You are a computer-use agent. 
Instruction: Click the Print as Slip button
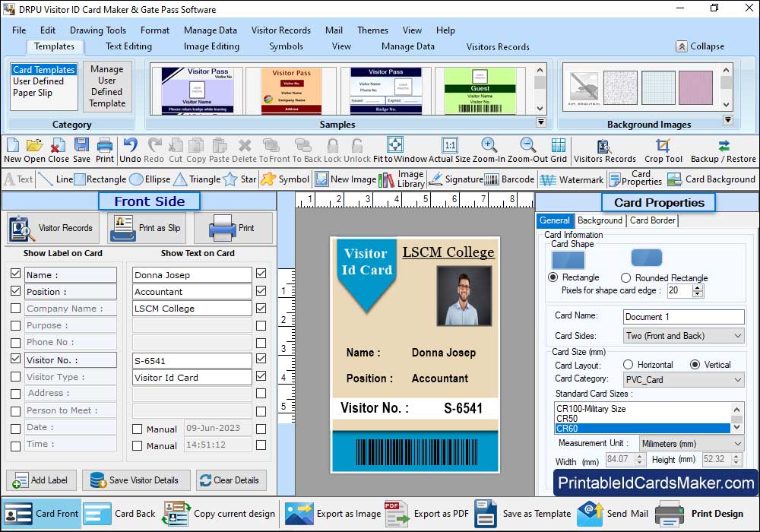click(x=148, y=228)
